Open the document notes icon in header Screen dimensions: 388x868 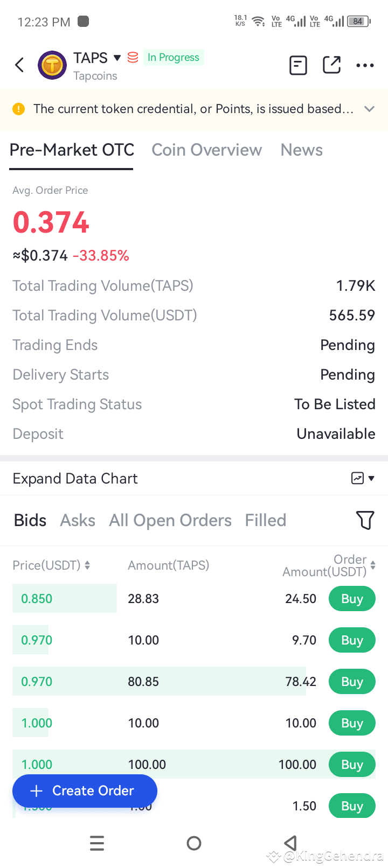point(298,65)
